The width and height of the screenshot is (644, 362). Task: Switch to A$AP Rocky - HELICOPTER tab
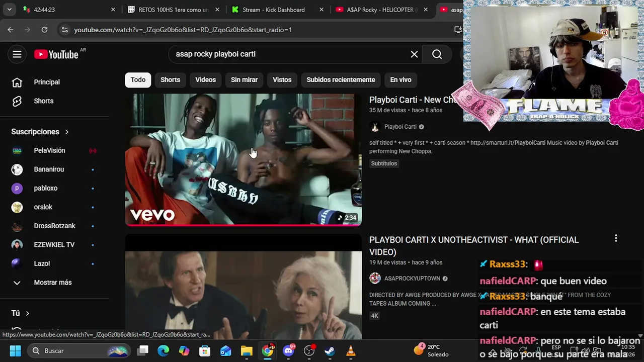click(x=381, y=10)
